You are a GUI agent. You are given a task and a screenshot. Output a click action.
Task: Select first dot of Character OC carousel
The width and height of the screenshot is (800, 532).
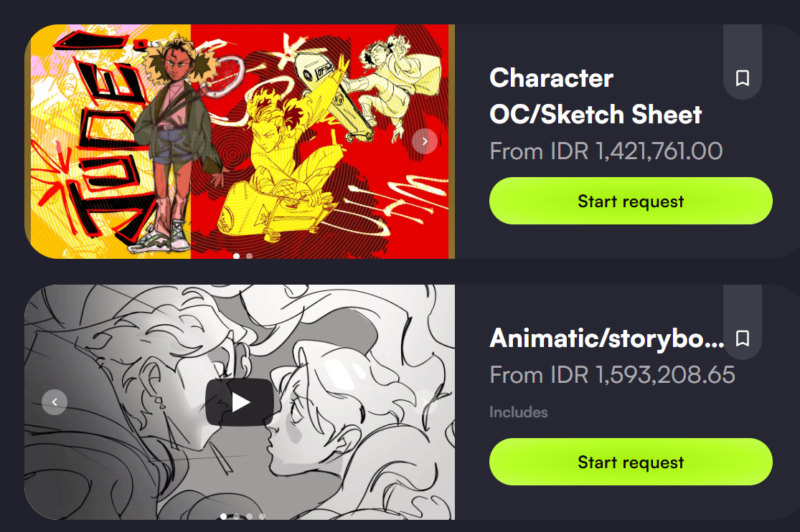coord(236,255)
